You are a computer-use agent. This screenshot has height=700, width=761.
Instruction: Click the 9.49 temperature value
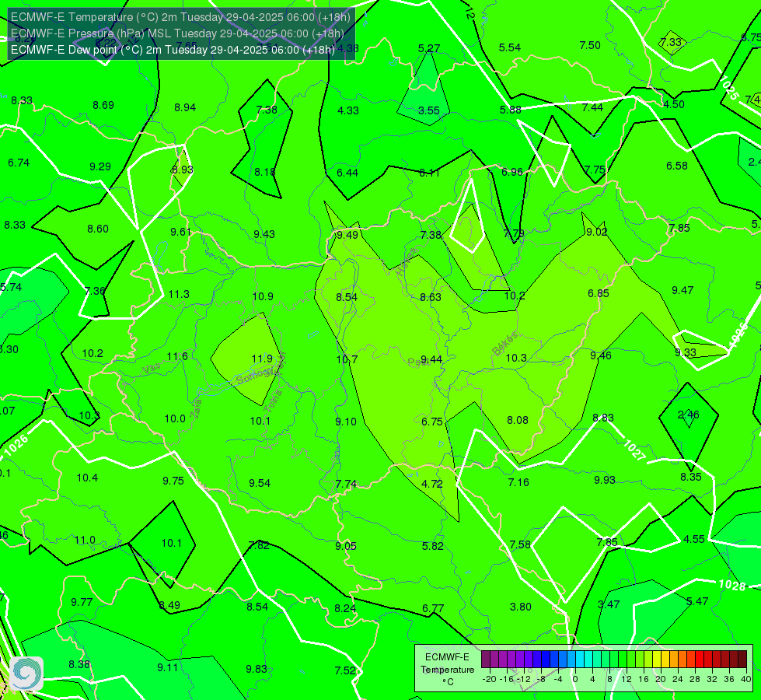[x=347, y=235]
